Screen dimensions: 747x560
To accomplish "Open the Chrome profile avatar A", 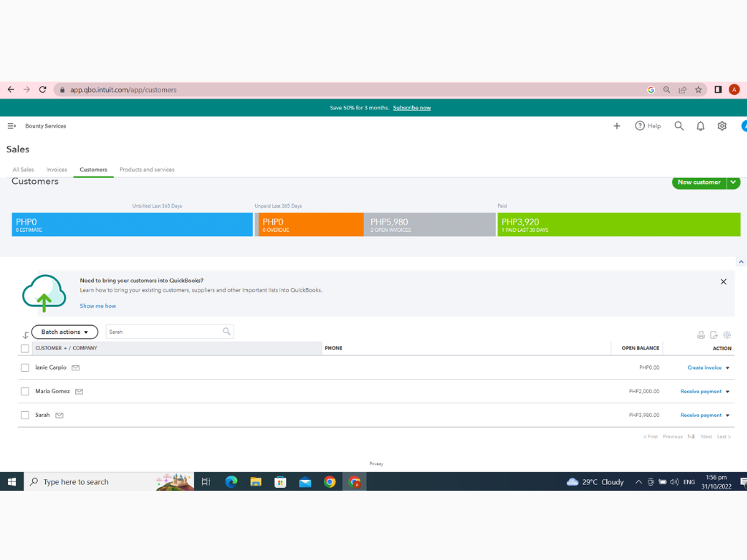I will (734, 90).
